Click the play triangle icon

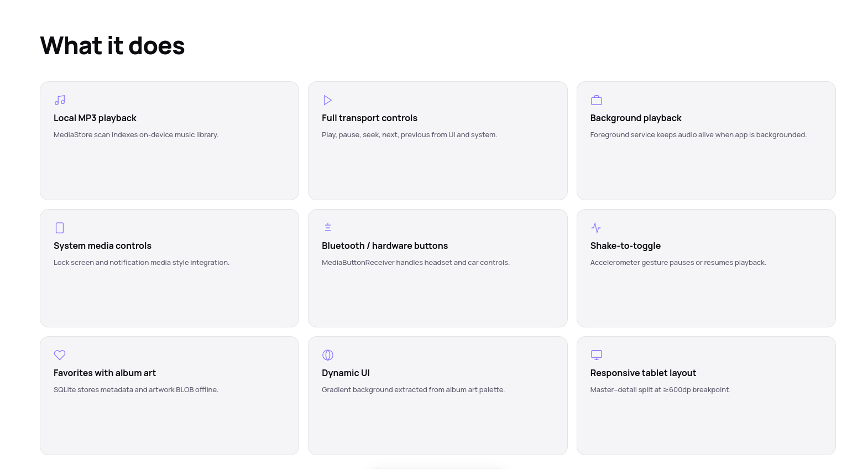click(x=328, y=100)
